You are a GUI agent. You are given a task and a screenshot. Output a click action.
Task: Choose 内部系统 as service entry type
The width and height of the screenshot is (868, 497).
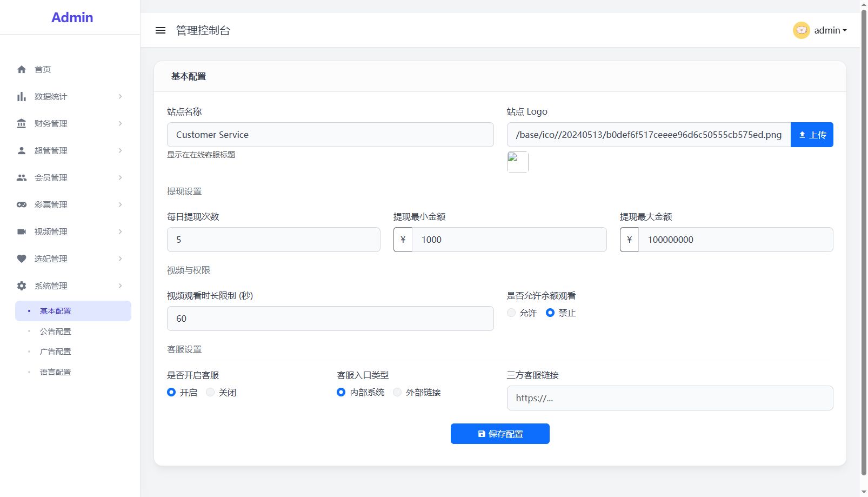pyautogui.click(x=341, y=392)
